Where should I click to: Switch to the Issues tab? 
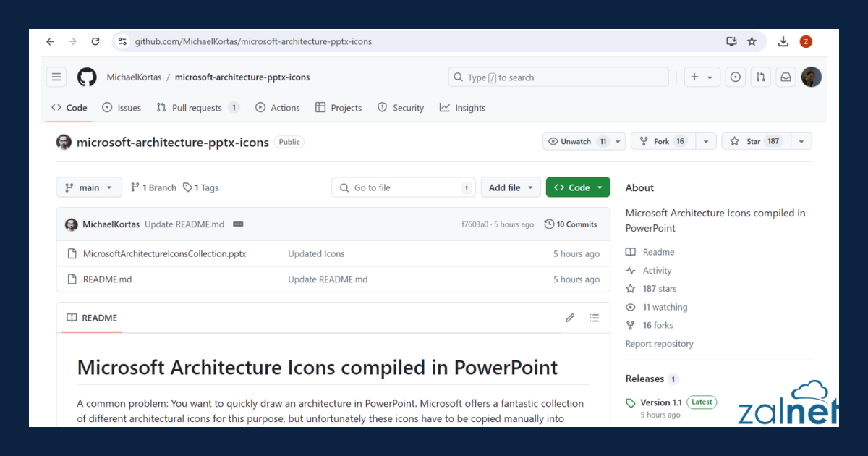point(122,108)
